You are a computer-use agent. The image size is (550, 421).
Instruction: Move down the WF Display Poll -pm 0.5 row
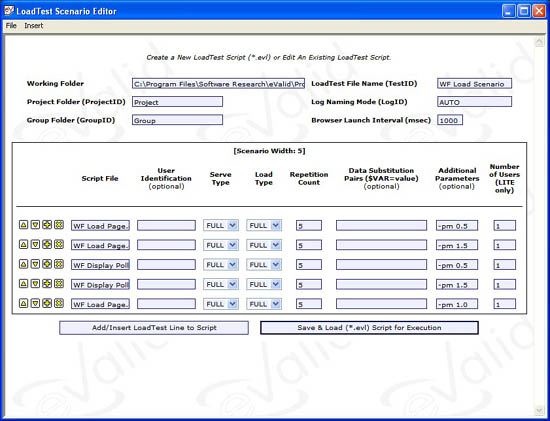(x=35, y=264)
